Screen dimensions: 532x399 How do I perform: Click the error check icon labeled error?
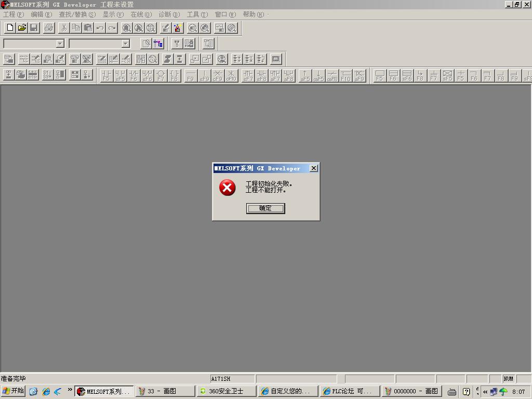click(x=33, y=75)
